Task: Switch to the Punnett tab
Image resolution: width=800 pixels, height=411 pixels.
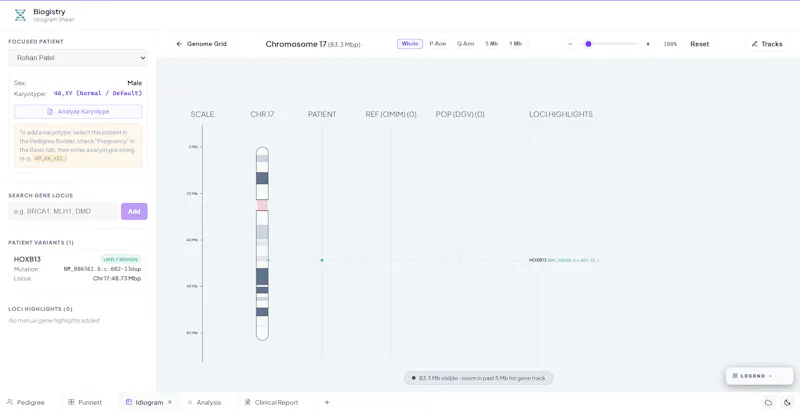Action: point(85,402)
